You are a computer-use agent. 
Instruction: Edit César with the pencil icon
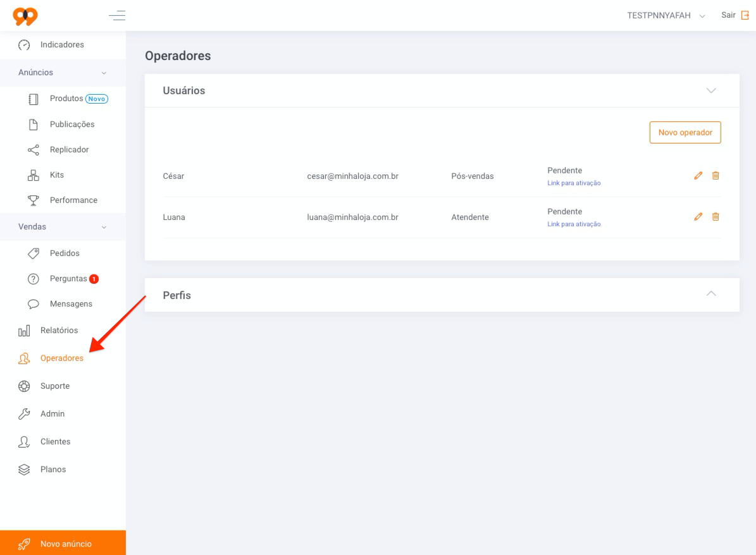point(698,176)
